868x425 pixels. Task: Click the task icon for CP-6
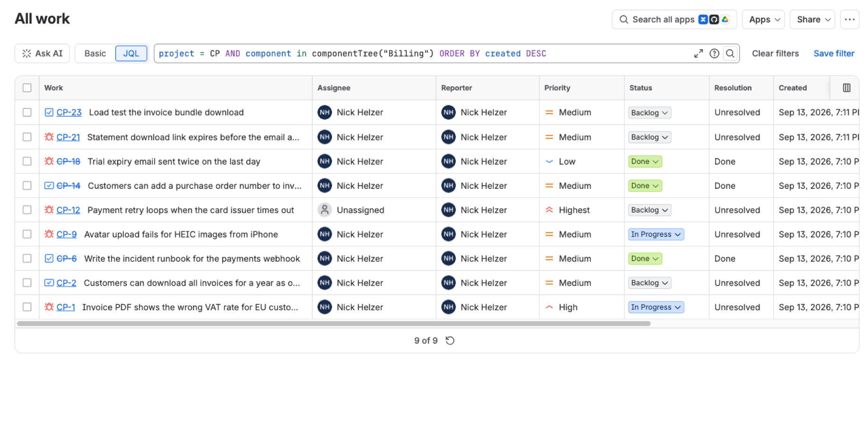click(x=49, y=258)
